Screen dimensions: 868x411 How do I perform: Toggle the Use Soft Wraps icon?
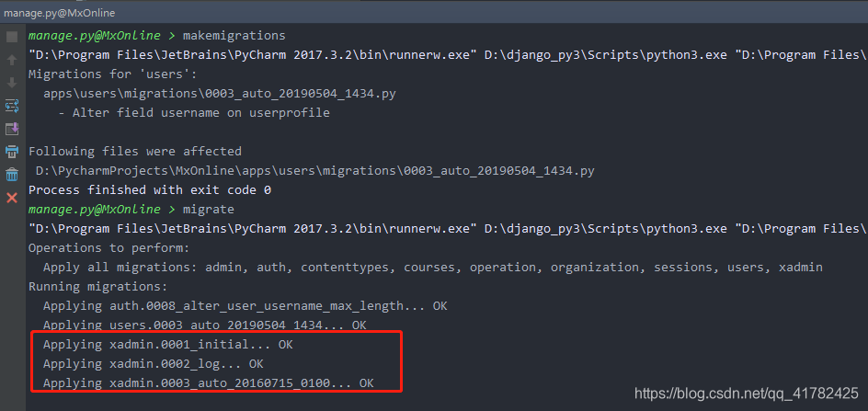click(12, 106)
